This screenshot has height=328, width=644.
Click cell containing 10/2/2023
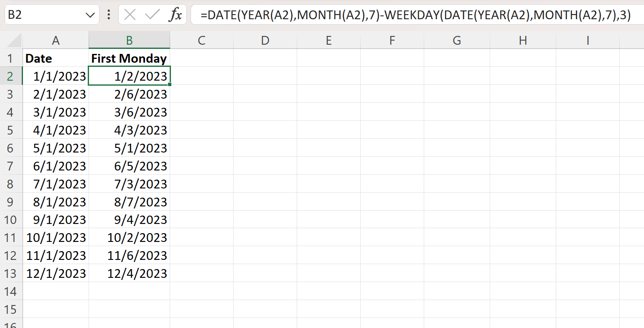click(130, 237)
